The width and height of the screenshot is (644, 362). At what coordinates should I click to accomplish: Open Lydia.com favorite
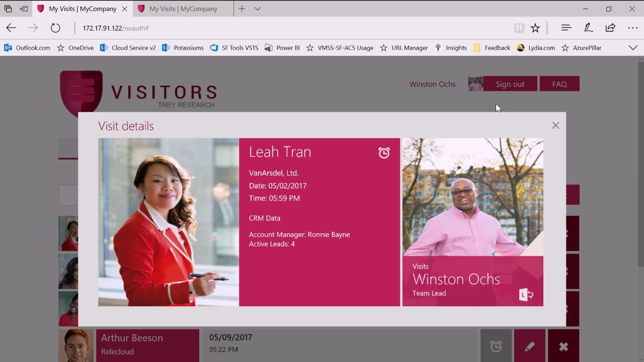pos(535,48)
